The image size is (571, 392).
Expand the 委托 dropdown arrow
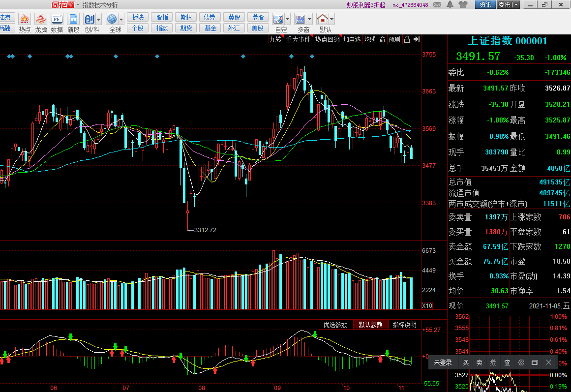tap(516, 5)
